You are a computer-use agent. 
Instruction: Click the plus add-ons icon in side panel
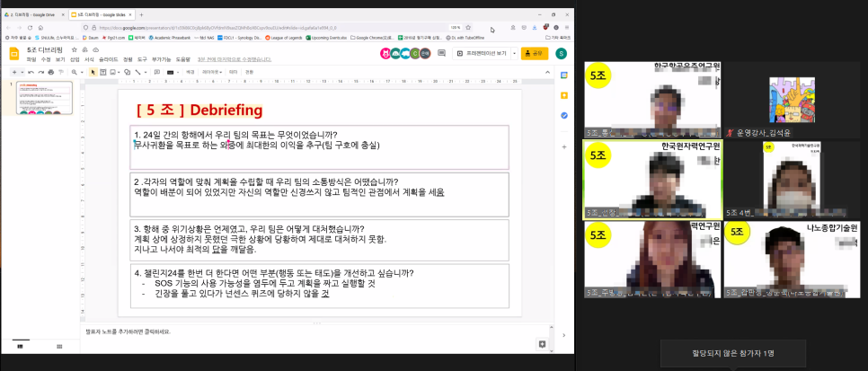[x=564, y=146]
